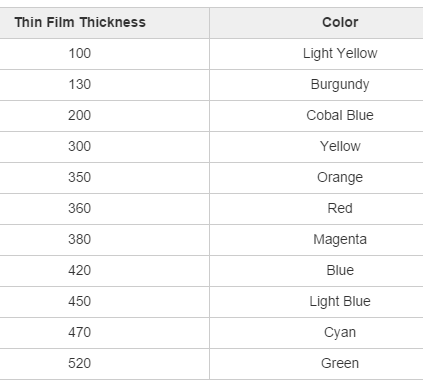Click the thickness value 300
This screenshot has width=423, height=392.
pos(80,146)
